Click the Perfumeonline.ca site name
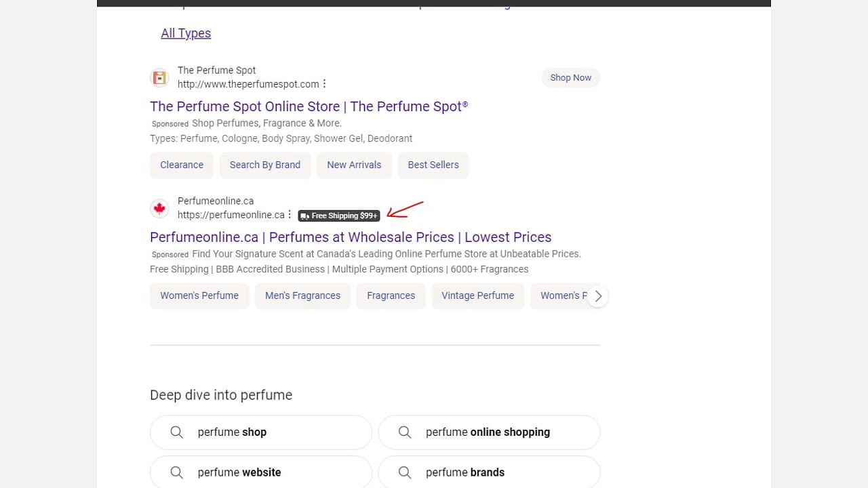The height and width of the screenshot is (488, 868). (x=216, y=201)
